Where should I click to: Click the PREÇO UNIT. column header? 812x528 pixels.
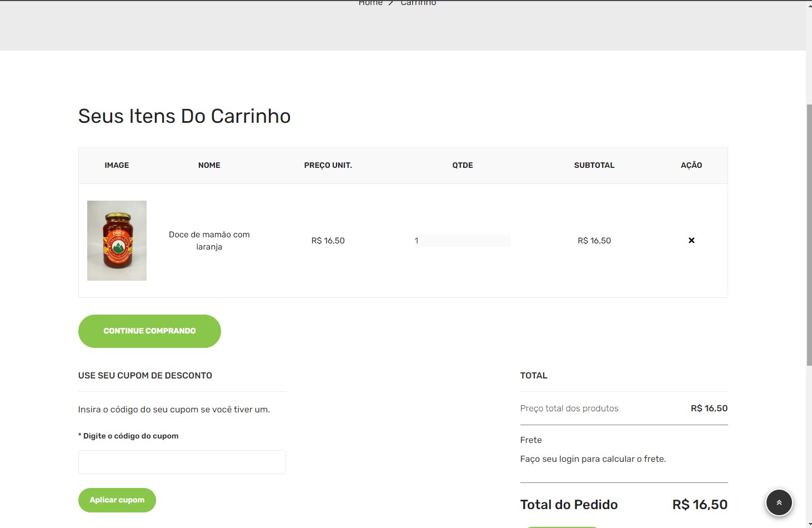pos(328,166)
